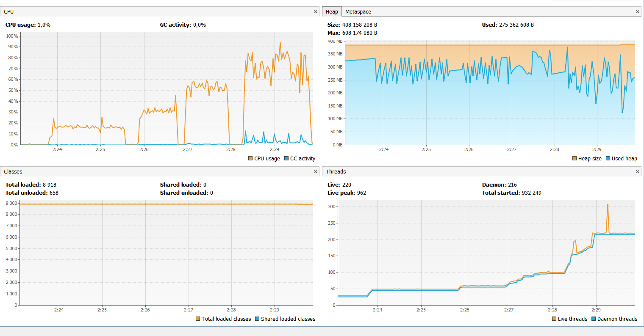Close the CPU panel
This screenshot has height=336, width=644.
tap(315, 12)
